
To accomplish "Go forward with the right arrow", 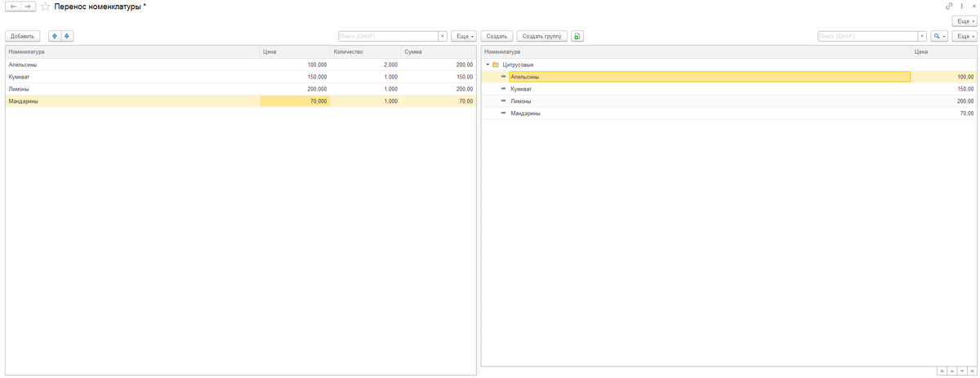I will (27, 7).
